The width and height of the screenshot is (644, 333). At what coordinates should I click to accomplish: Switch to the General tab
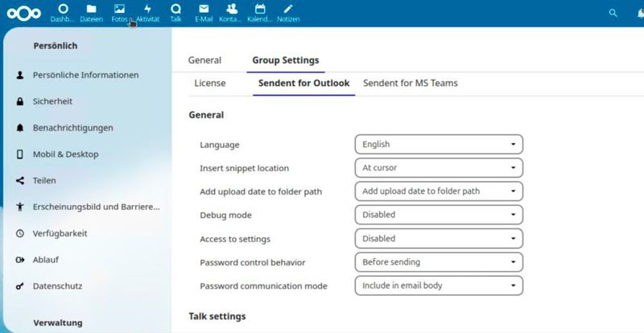click(x=204, y=60)
